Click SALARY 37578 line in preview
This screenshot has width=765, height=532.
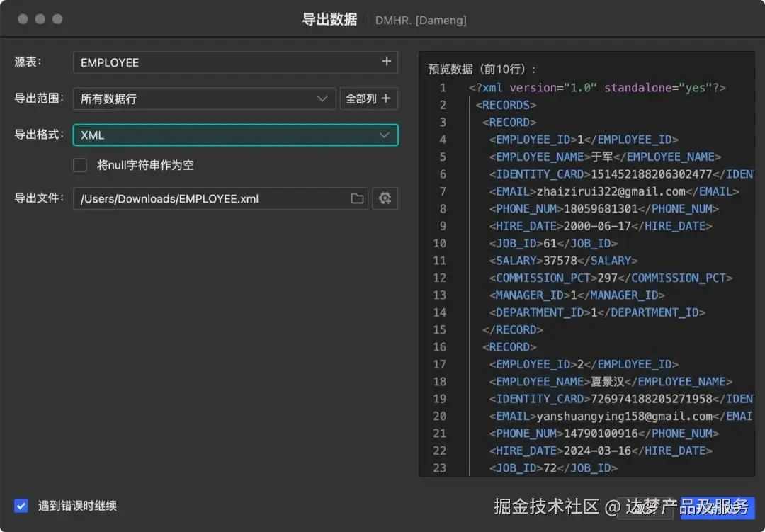pyautogui.click(x=564, y=261)
